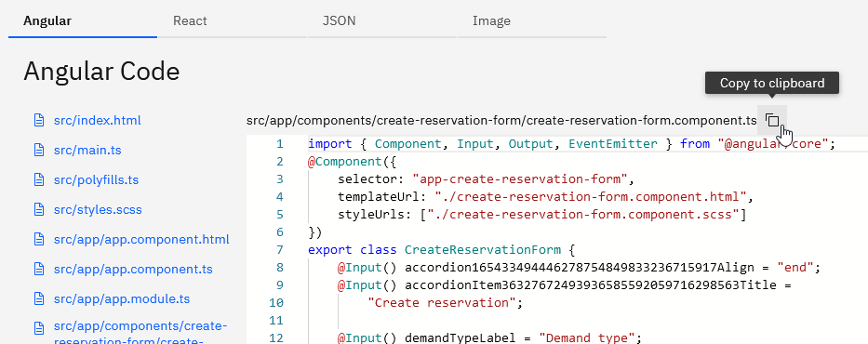Viewport: 868px width, 344px height.
Task: Copy code to clipboard icon
Action: click(772, 120)
